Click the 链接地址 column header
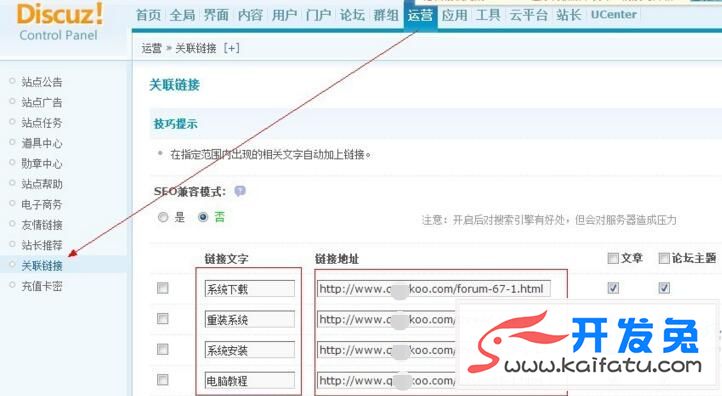The height and width of the screenshot is (396, 722). [x=337, y=259]
